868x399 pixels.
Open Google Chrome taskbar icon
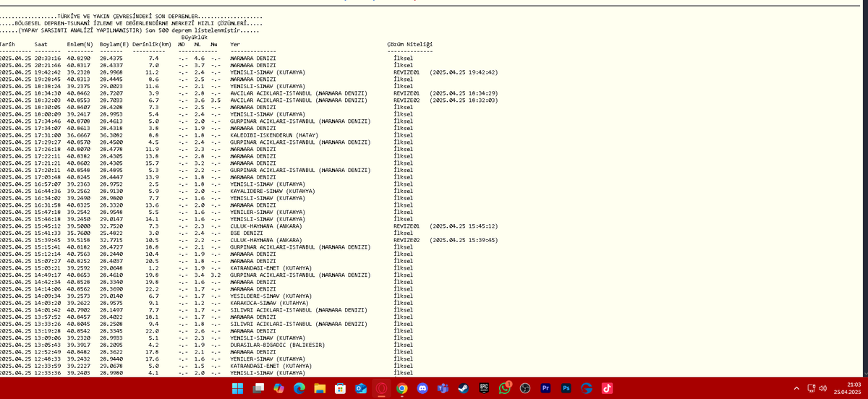tap(402, 389)
